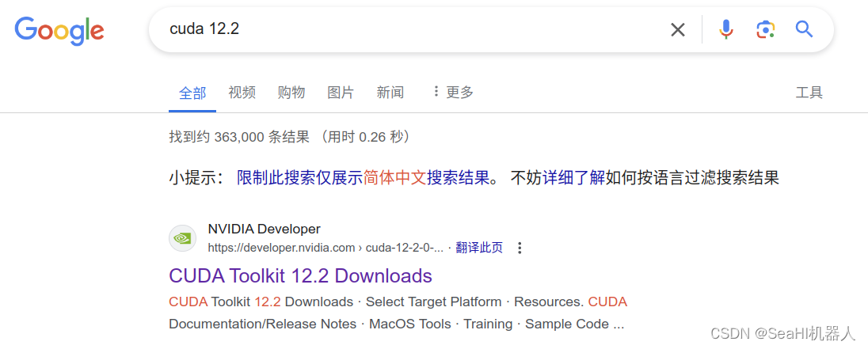Open NVIDIA result's three-dot options menu

[x=520, y=248]
